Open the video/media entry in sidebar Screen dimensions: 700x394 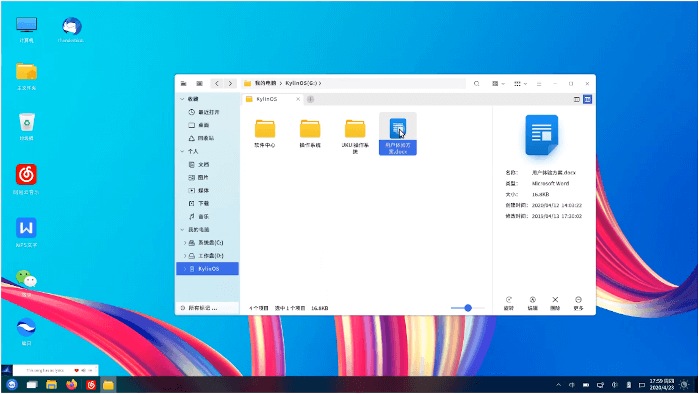coord(199,190)
